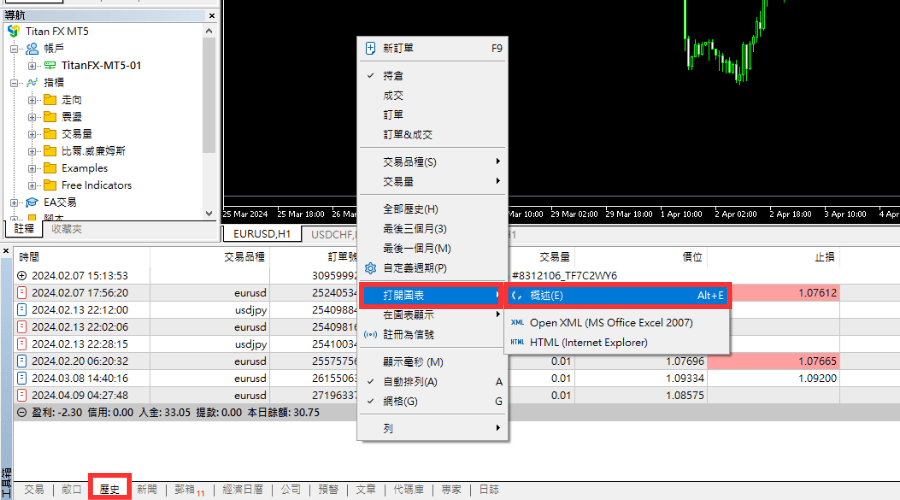
Task: Choose 全部歷史 from the context menu
Action: pos(410,210)
